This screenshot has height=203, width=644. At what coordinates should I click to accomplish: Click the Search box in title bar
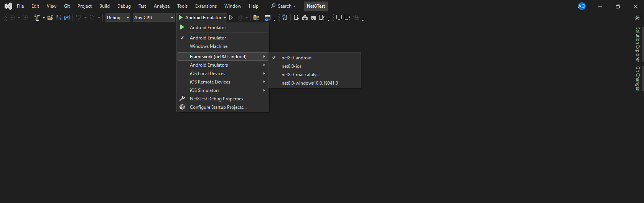click(x=283, y=6)
